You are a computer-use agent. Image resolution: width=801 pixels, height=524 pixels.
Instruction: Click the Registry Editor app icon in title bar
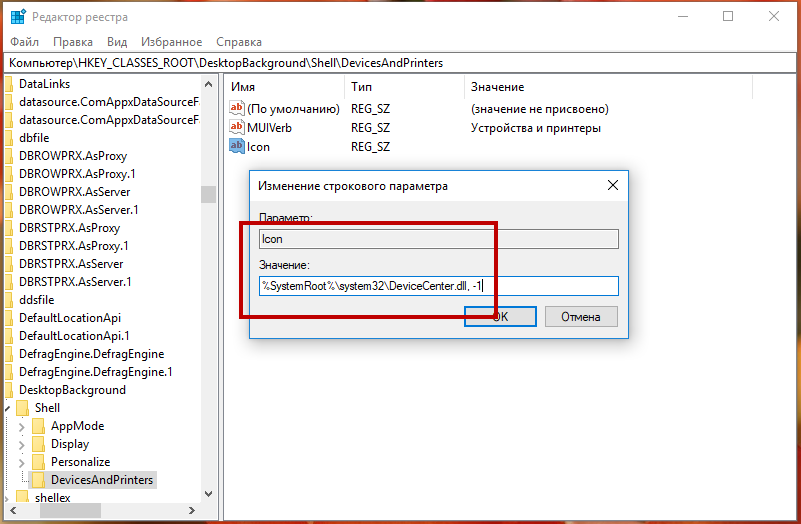(x=18, y=17)
